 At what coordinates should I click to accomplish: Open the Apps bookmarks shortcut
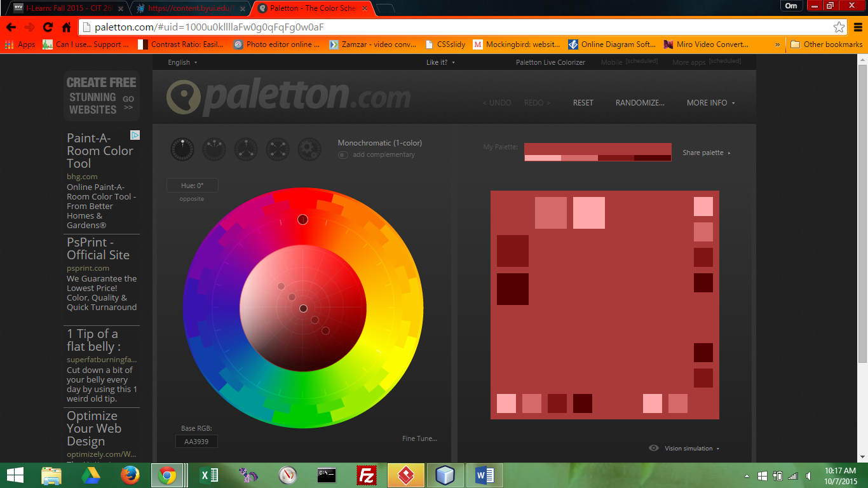coord(20,44)
